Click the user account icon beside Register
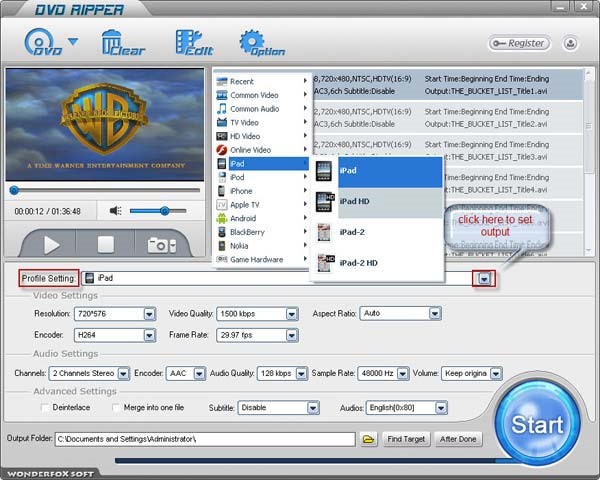The height and width of the screenshot is (480, 600). (x=570, y=43)
